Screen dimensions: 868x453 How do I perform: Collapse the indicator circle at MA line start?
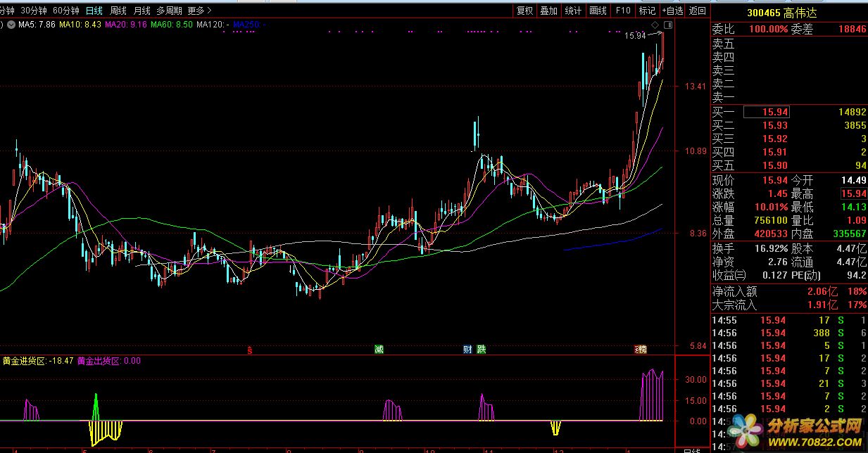pyautogui.click(x=2, y=25)
